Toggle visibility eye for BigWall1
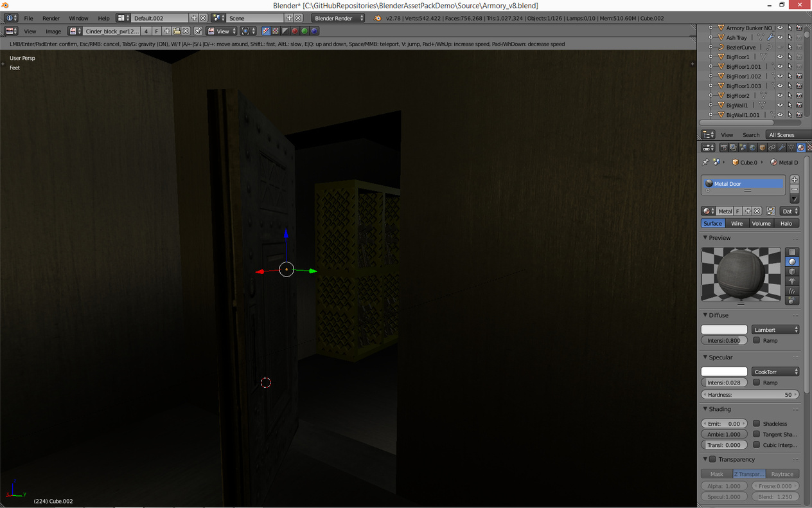 [780, 105]
